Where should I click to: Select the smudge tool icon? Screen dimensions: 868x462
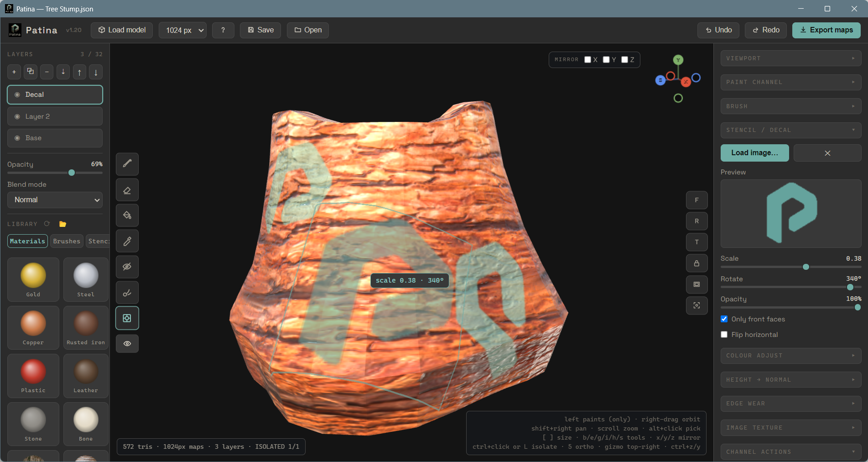(127, 292)
